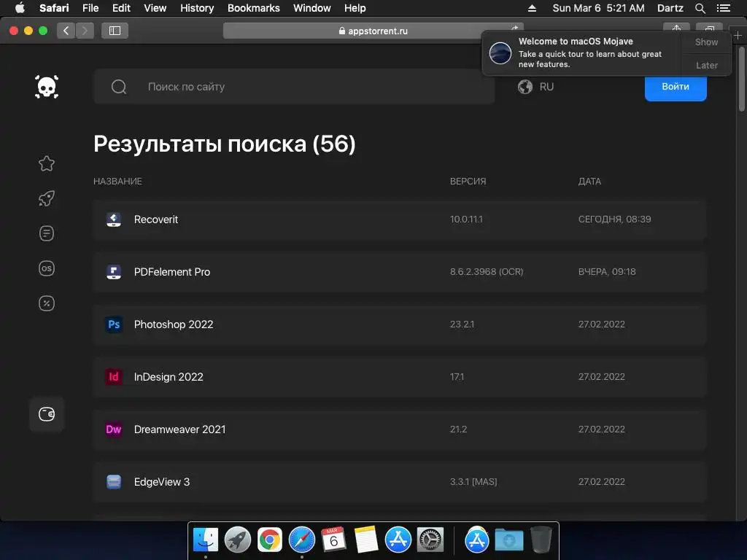Open the skull logo home link

click(47, 87)
